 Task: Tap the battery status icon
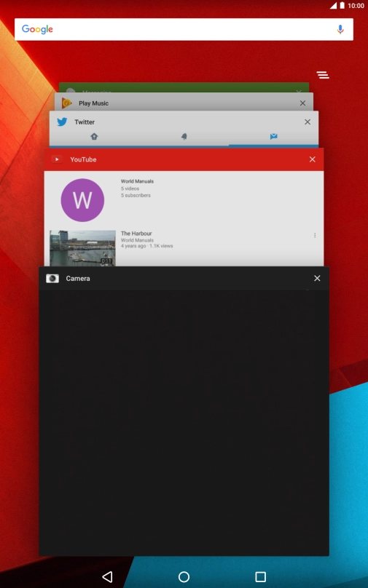pyautogui.click(x=342, y=6)
